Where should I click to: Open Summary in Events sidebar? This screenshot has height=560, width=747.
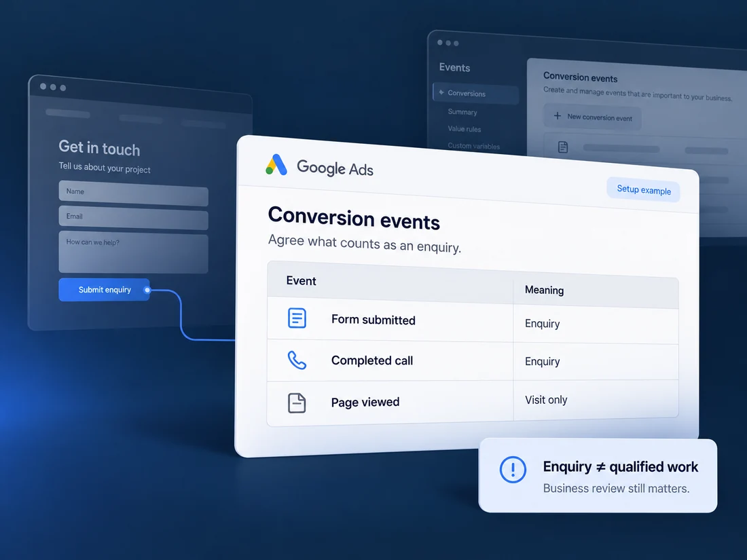click(x=462, y=112)
